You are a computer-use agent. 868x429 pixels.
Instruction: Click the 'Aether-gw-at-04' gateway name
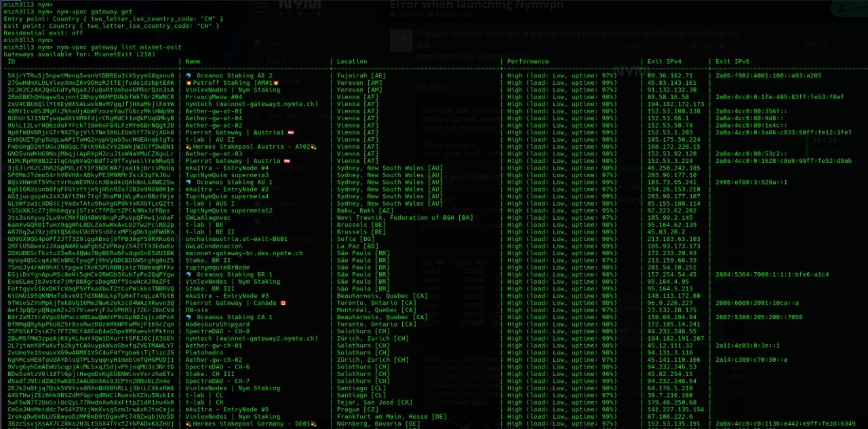click(x=214, y=118)
